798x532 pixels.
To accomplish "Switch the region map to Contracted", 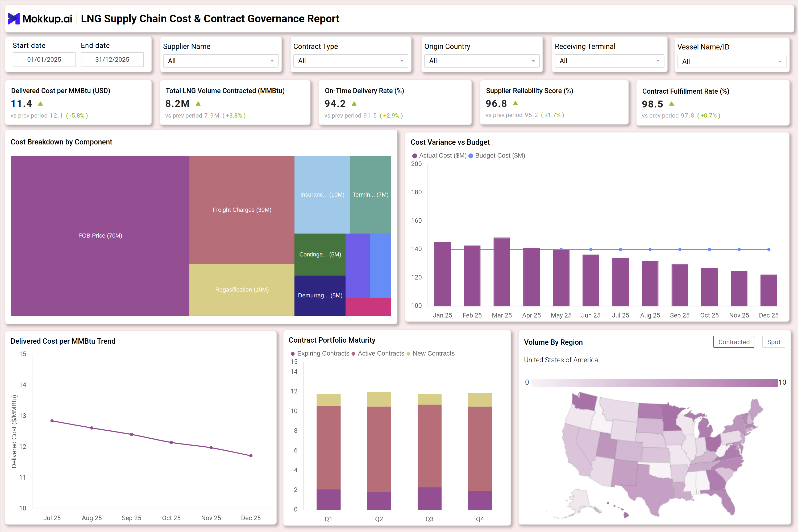I will 734,342.
